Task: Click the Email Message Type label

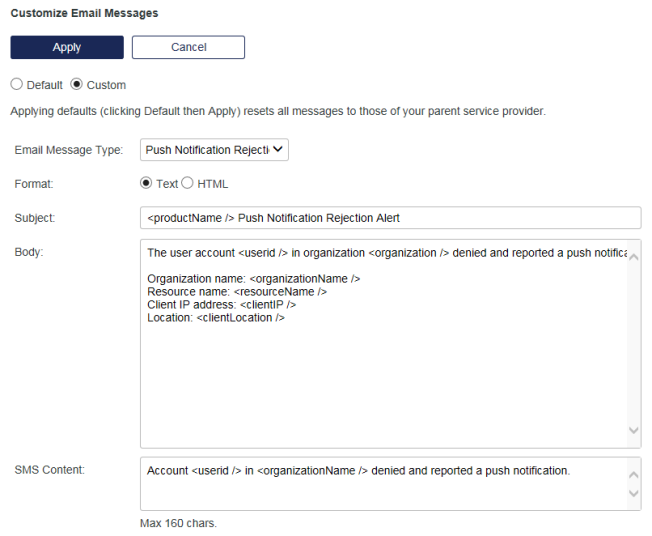Action: click(68, 150)
